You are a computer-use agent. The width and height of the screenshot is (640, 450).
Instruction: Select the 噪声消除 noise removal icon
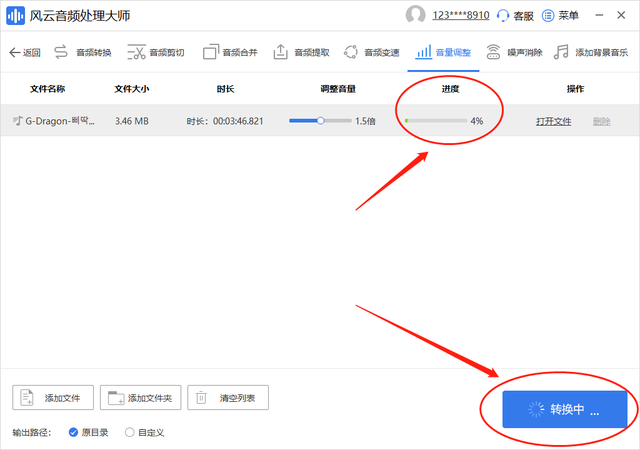[493, 52]
